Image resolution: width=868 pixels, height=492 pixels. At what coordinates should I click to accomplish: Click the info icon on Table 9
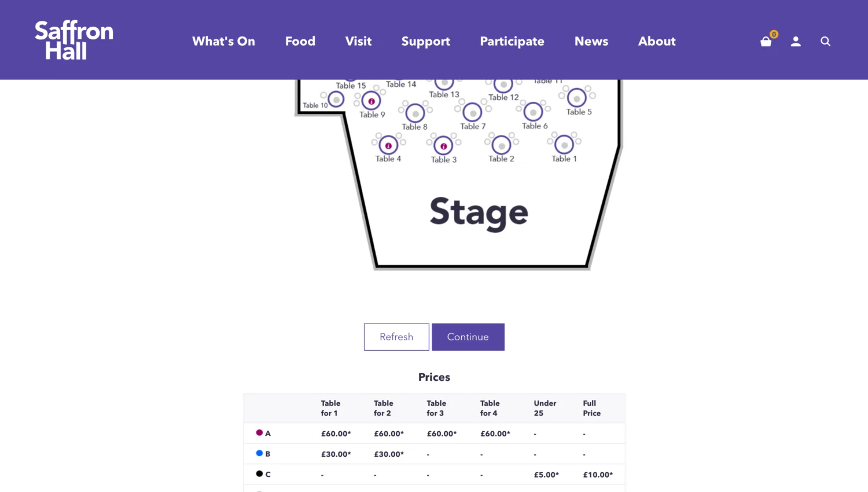coord(371,102)
